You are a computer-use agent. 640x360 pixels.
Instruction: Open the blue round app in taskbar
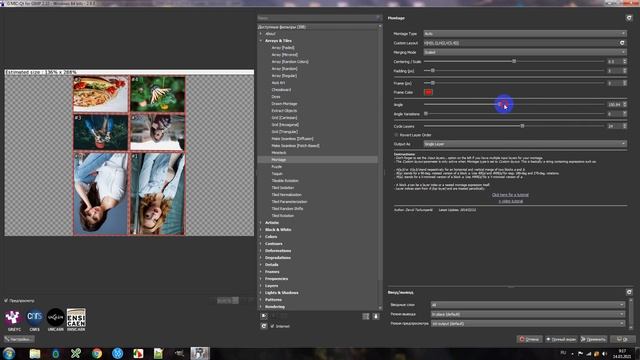(x=118, y=353)
